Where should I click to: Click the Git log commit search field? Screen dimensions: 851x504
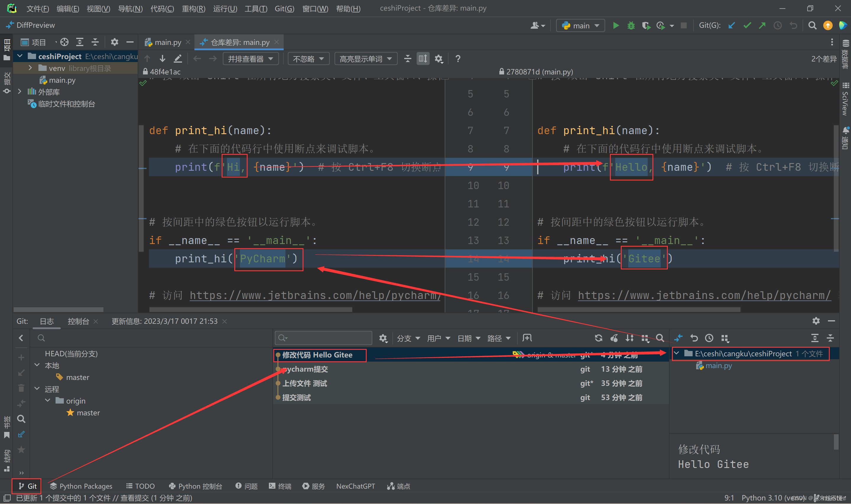pyautogui.click(x=323, y=338)
